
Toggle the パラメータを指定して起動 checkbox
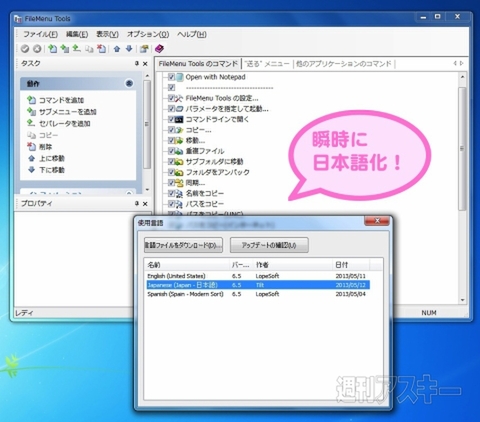pyautogui.click(x=171, y=109)
